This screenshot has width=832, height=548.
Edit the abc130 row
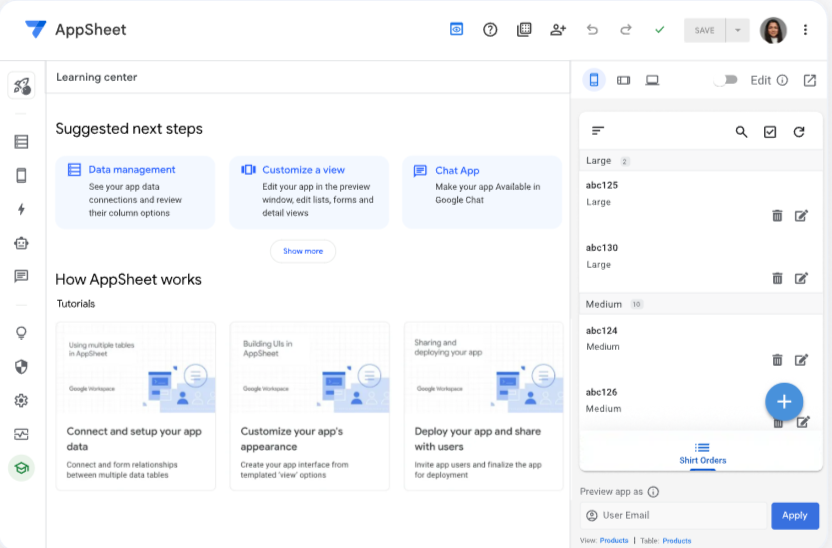(801, 278)
